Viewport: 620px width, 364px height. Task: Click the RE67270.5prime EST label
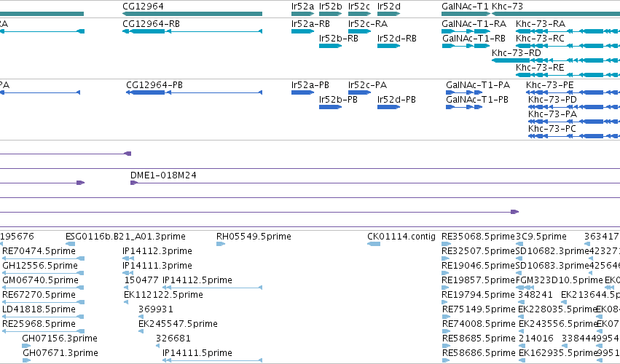[39, 295]
